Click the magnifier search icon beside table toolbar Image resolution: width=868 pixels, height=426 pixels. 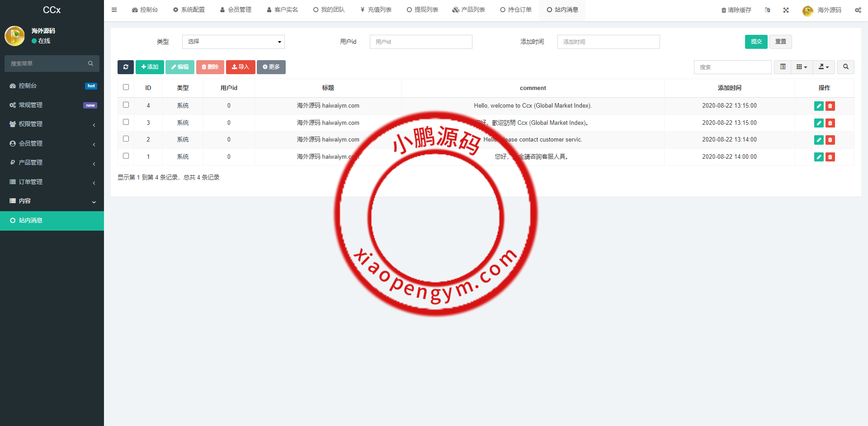845,67
